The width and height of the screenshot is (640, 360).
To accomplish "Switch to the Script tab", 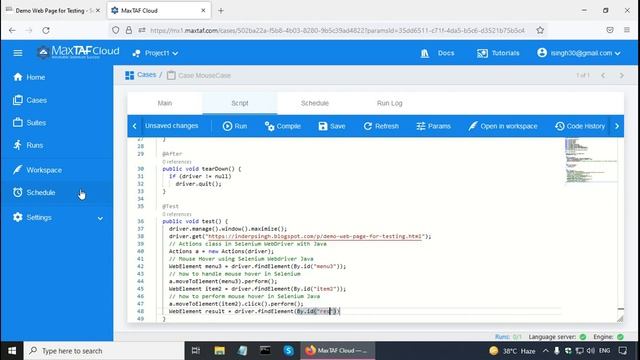I will [x=240, y=103].
